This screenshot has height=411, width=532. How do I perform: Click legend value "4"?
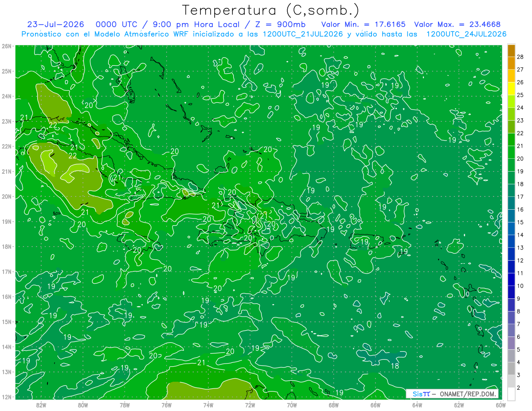[519, 362]
